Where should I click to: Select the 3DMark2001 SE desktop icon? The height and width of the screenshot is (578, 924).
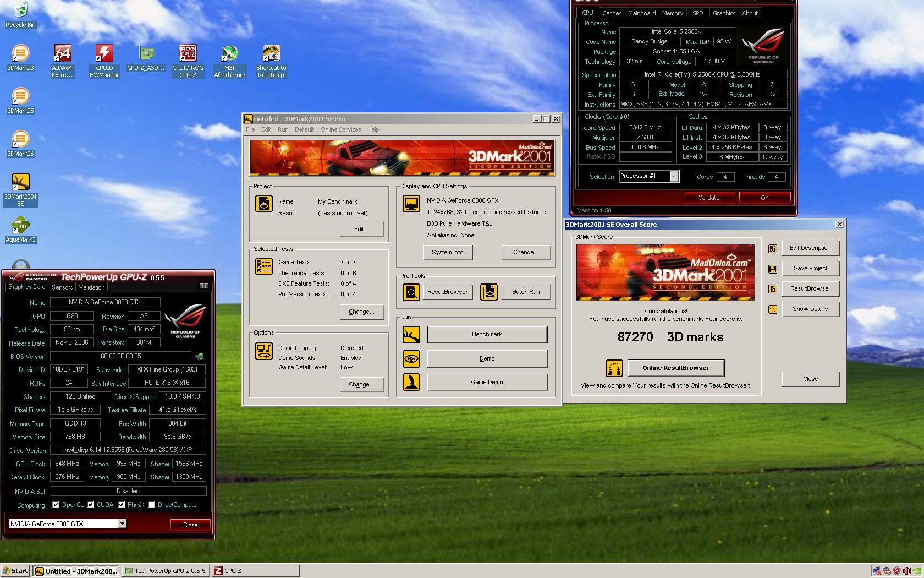(x=20, y=190)
